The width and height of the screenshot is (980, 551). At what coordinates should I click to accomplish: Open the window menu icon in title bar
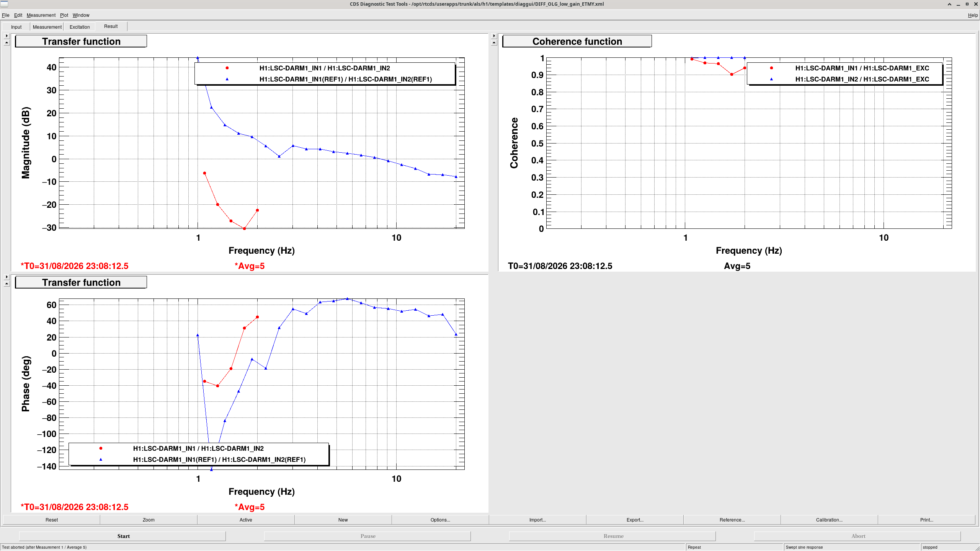pyautogui.click(x=4, y=4)
